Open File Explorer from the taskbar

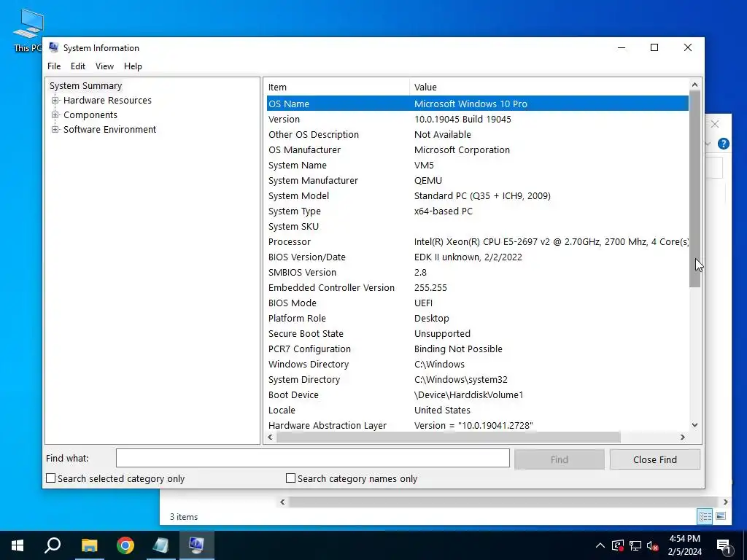coord(89,545)
